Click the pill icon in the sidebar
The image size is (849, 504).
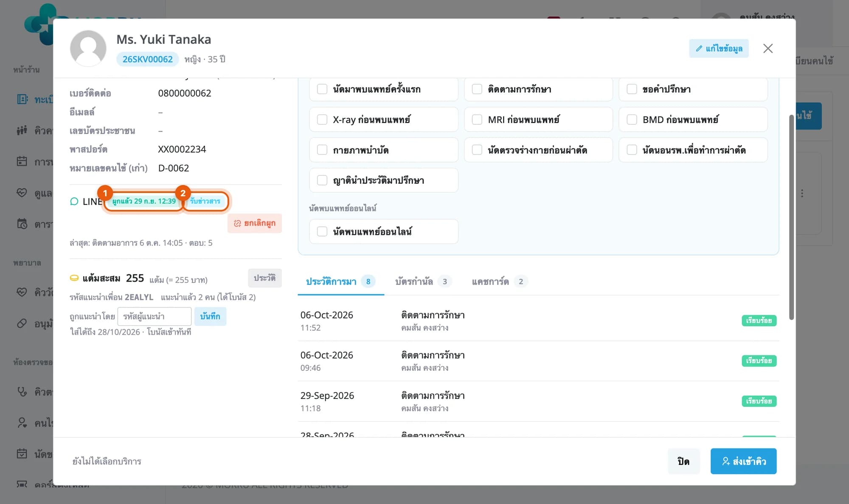point(22,323)
